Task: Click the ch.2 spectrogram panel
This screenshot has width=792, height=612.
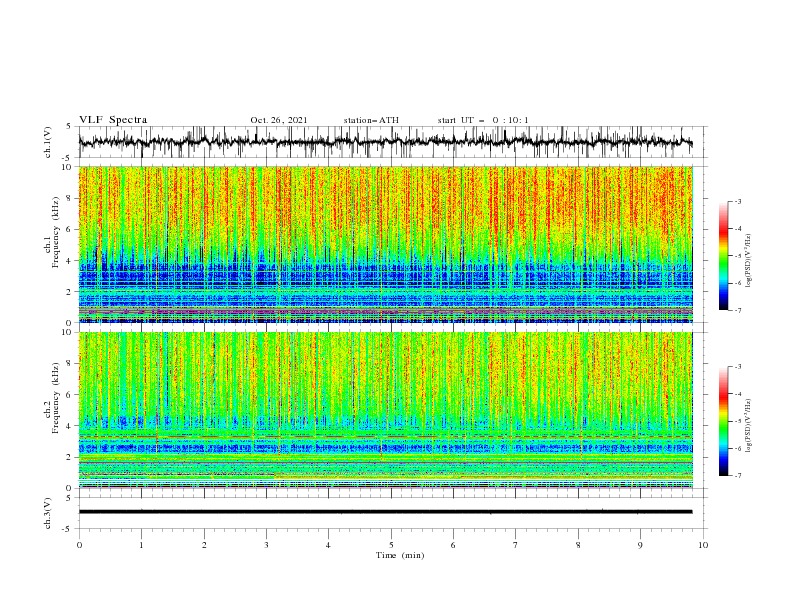Action: tap(386, 410)
